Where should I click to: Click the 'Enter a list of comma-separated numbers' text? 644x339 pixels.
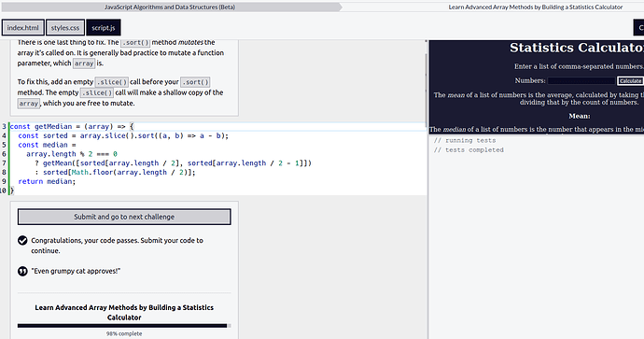point(579,66)
